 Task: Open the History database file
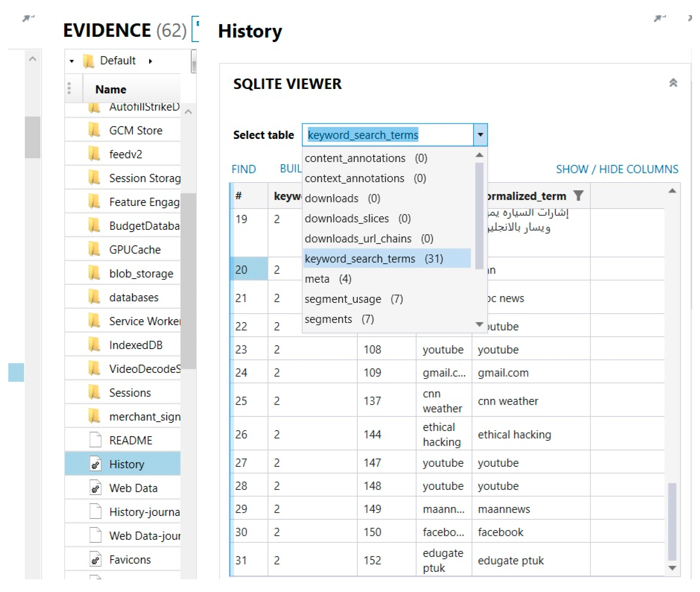[126, 464]
